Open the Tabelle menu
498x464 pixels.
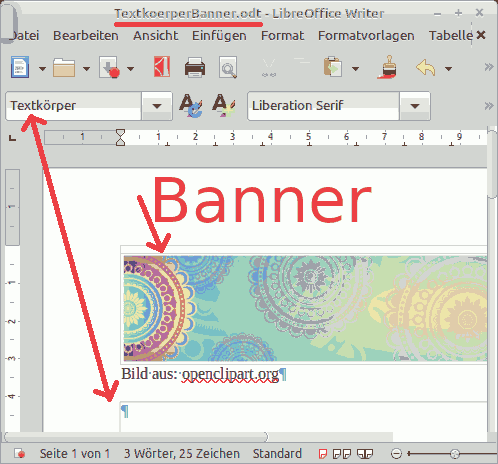[450, 35]
